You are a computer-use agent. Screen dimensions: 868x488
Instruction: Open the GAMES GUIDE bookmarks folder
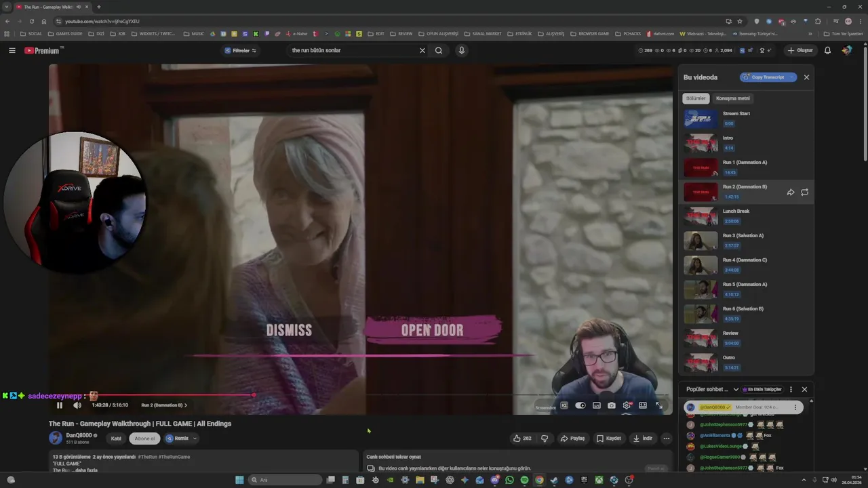pyautogui.click(x=65, y=33)
